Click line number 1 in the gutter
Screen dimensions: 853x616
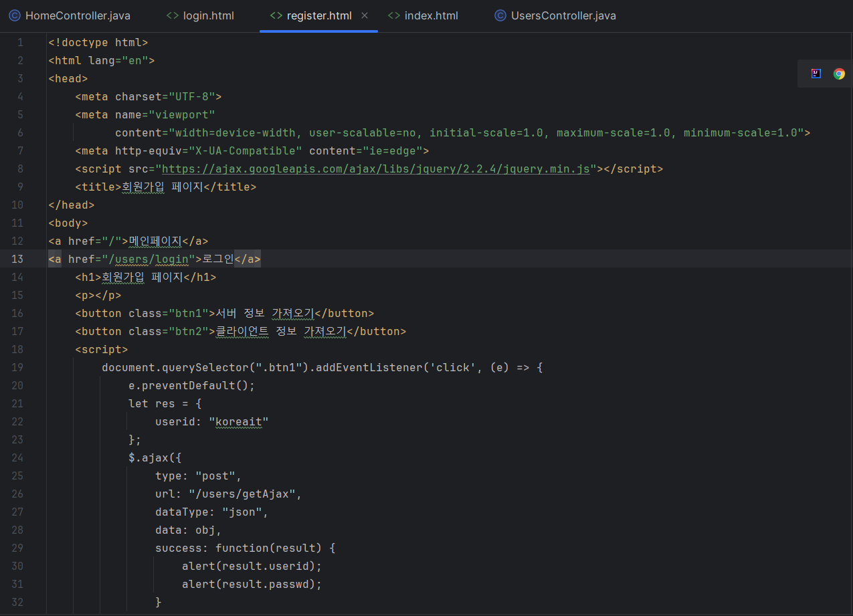pyautogui.click(x=20, y=43)
